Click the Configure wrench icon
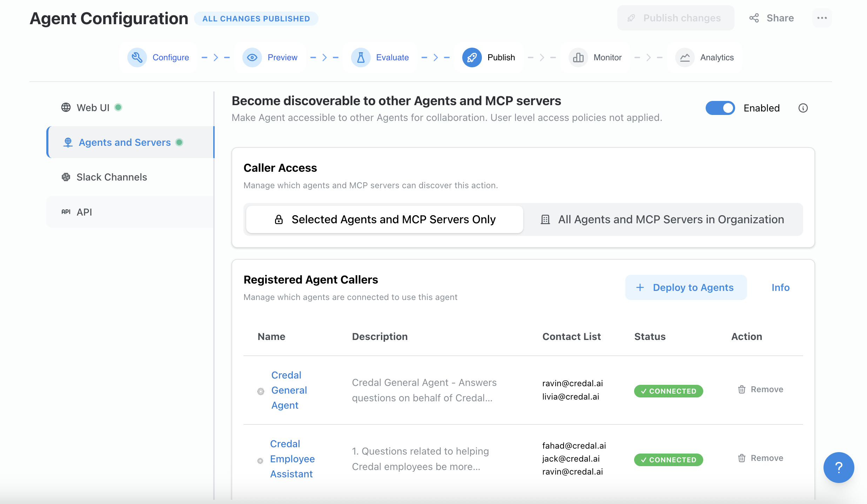The image size is (867, 504). coord(137,57)
